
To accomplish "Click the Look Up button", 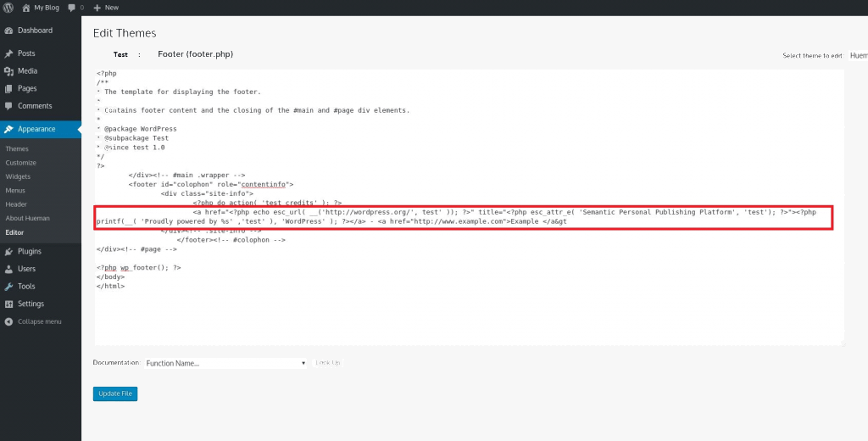I will click(328, 363).
